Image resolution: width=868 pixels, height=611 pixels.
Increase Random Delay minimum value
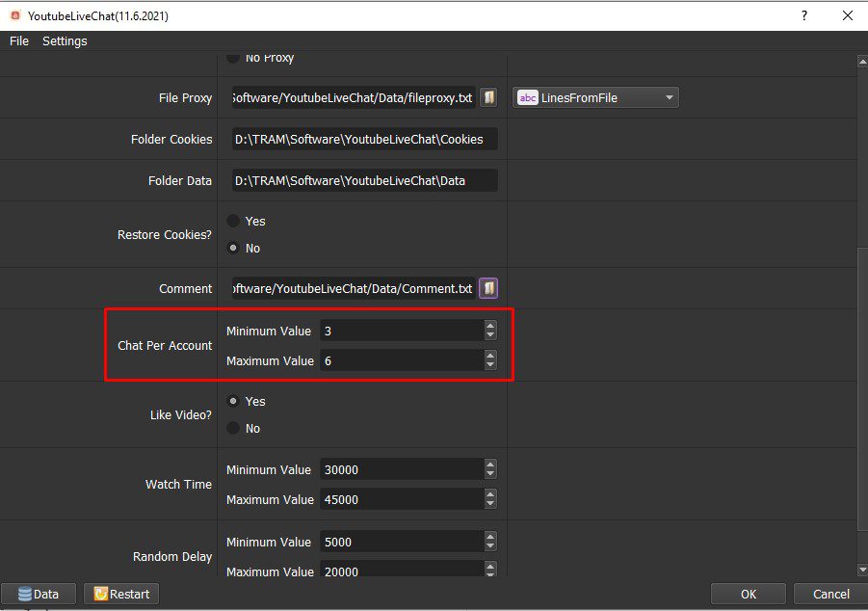tap(490, 537)
